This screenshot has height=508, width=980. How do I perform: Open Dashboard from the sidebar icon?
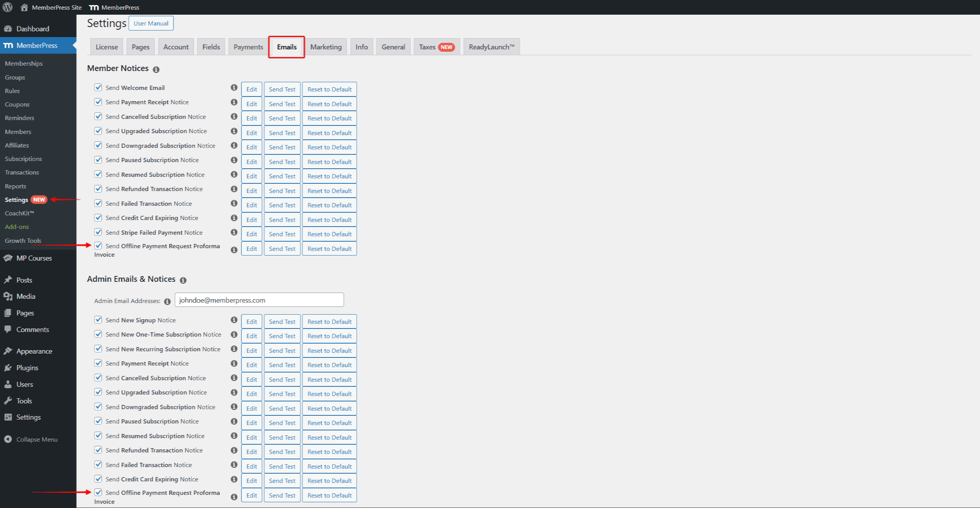(x=8, y=29)
